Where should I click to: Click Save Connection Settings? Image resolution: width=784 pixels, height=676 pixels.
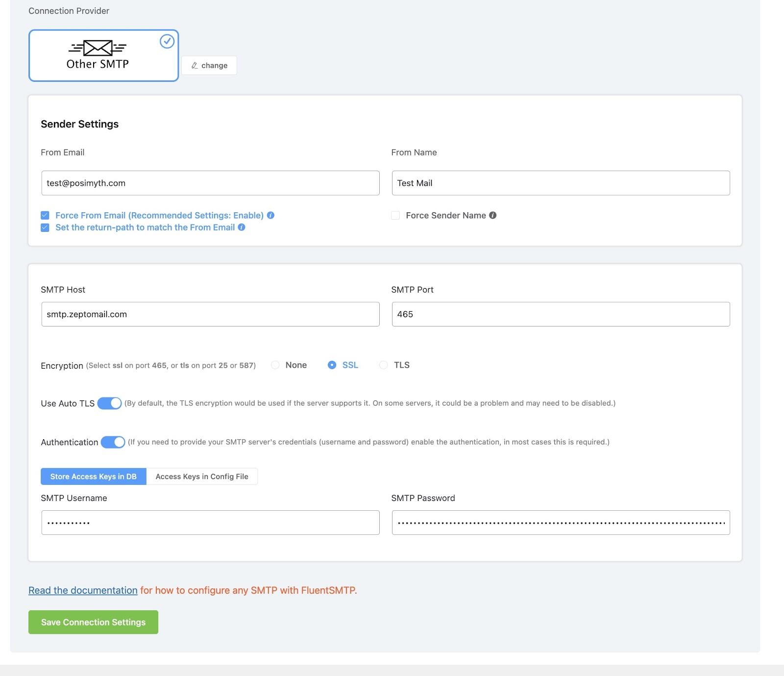(x=93, y=622)
